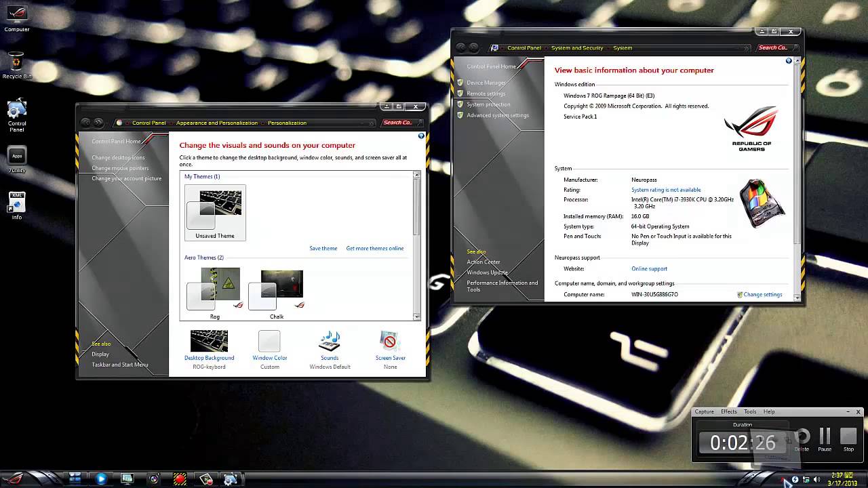The width and height of the screenshot is (868, 488).
Task: Select the Rog Aero theme
Action: 214,293
